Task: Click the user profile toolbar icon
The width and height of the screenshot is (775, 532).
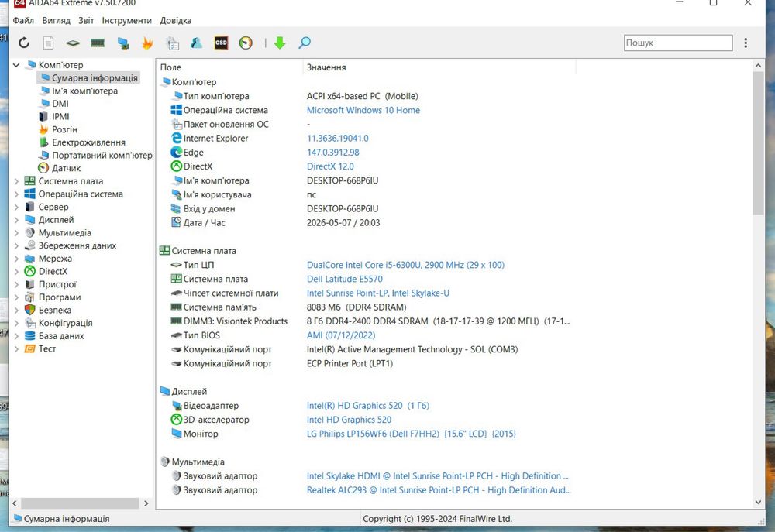Action: [196, 43]
